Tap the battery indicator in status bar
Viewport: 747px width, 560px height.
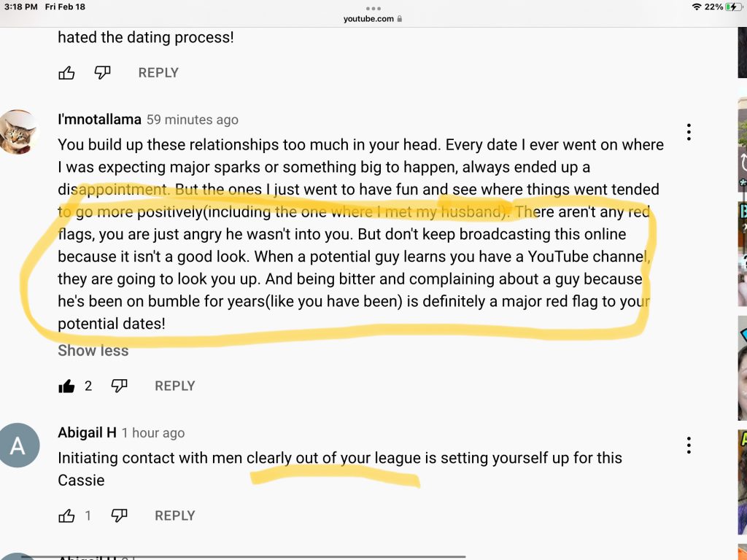732,7
